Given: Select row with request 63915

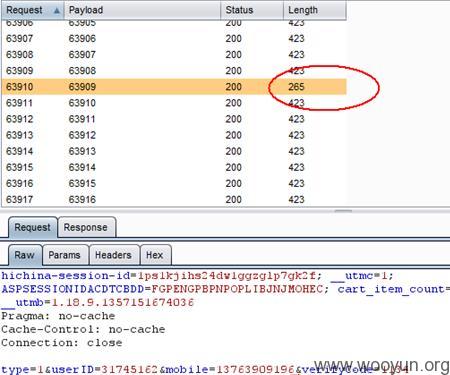Looking at the screenshot, I should pyautogui.click(x=174, y=167).
